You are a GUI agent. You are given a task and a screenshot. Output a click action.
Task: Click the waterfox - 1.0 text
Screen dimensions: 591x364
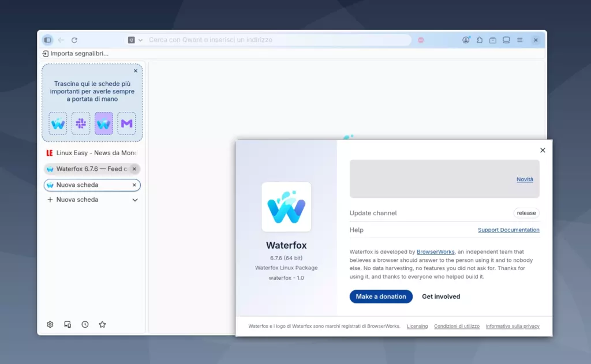tap(286, 278)
